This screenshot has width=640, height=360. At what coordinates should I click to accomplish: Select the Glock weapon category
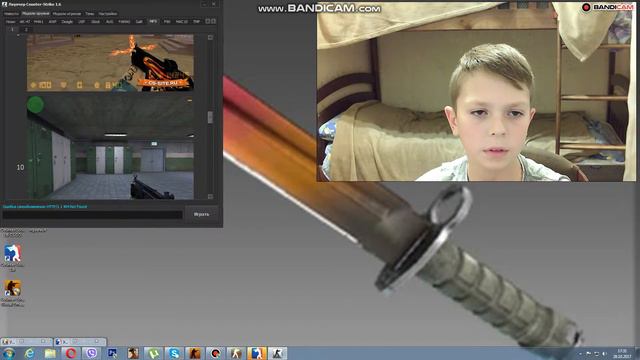[96, 22]
